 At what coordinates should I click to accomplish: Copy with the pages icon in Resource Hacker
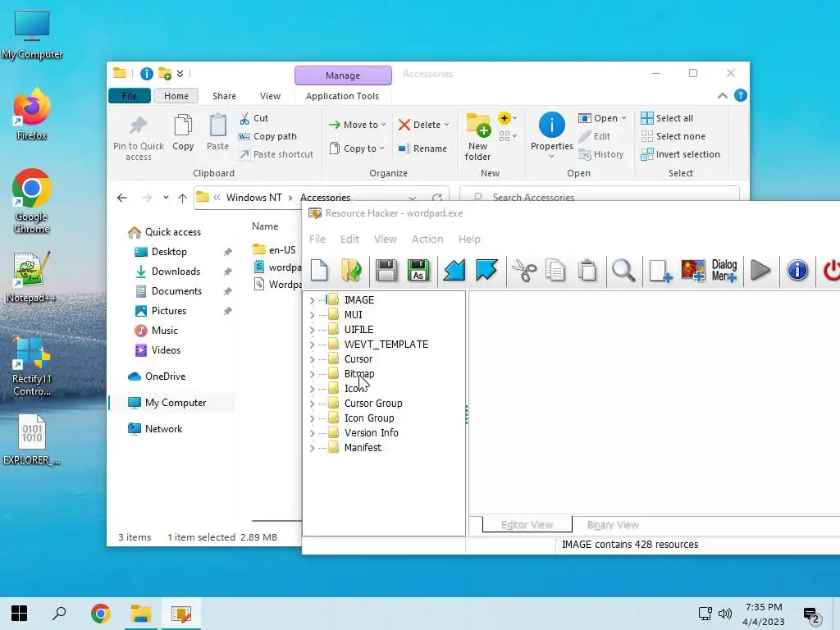[555, 271]
